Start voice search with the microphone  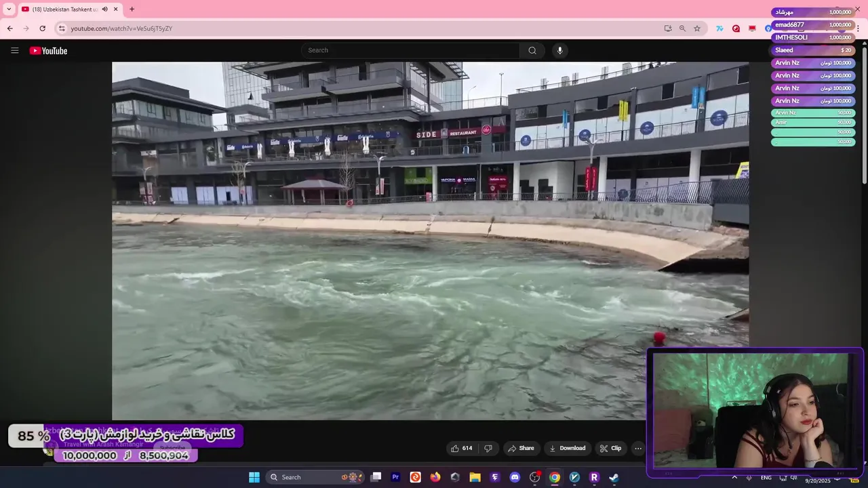point(559,50)
